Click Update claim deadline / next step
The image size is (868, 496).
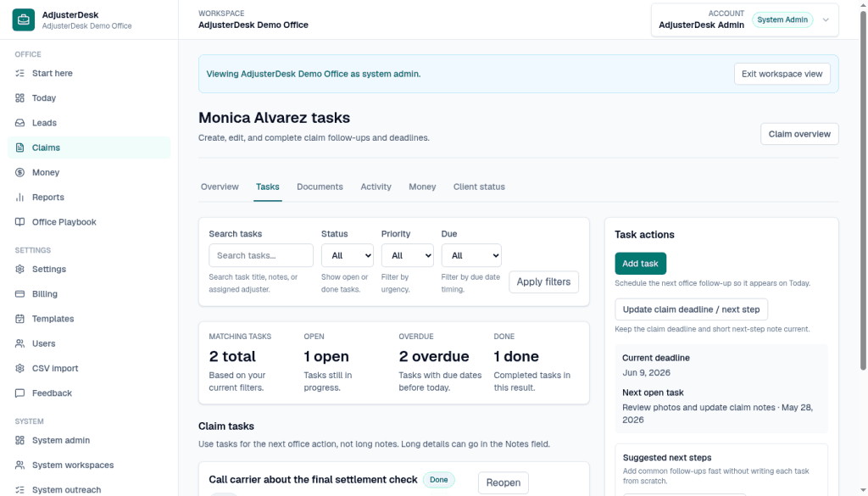click(x=691, y=309)
